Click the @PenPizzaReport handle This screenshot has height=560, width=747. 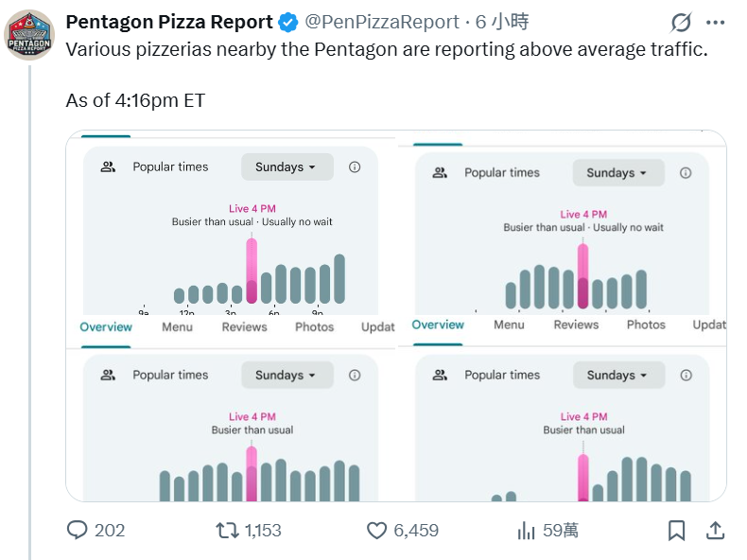382,22
